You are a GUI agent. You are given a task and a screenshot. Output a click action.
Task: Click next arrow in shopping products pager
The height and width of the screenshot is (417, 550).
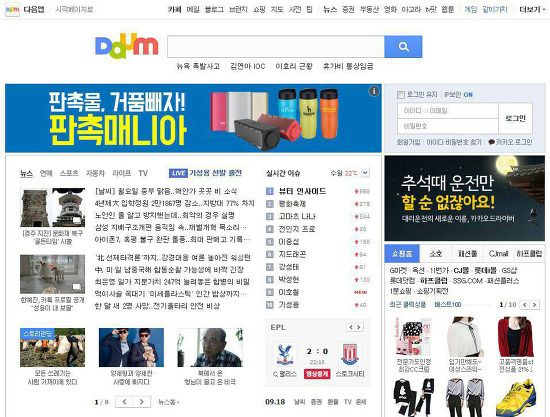click(x=534, y=305)
